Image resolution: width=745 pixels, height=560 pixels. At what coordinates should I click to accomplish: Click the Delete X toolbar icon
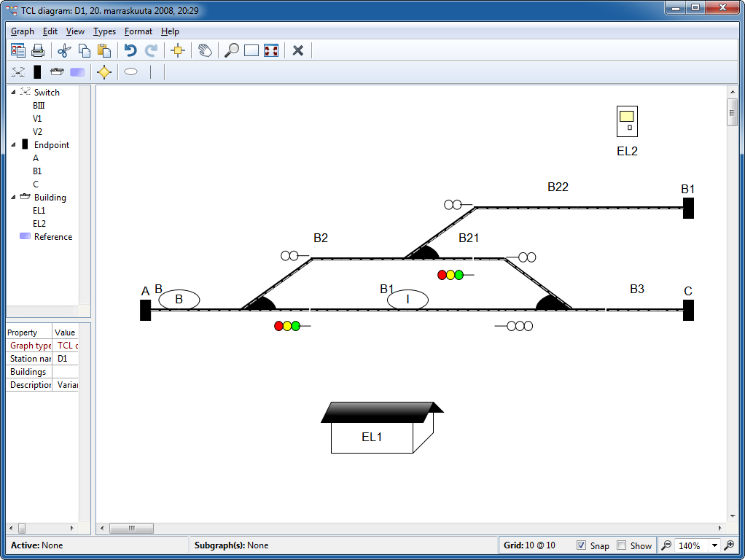point(297,50)
